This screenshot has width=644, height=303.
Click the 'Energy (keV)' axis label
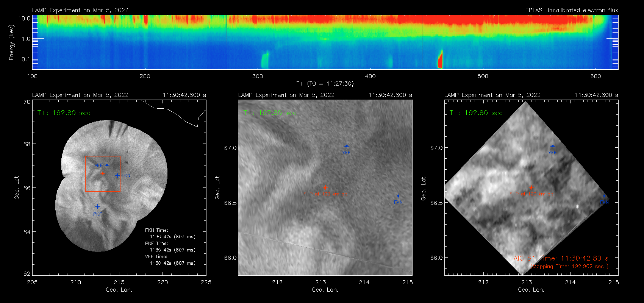[x=11, y=42]
